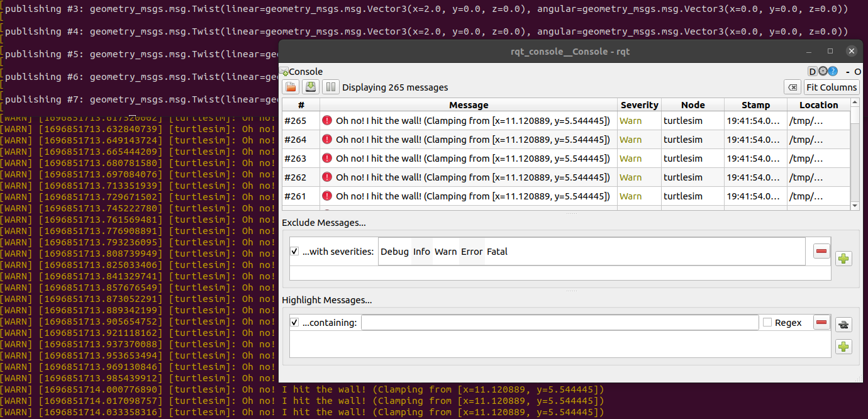Add a new highlight filter
868x419 pixels.
(843, 347)
